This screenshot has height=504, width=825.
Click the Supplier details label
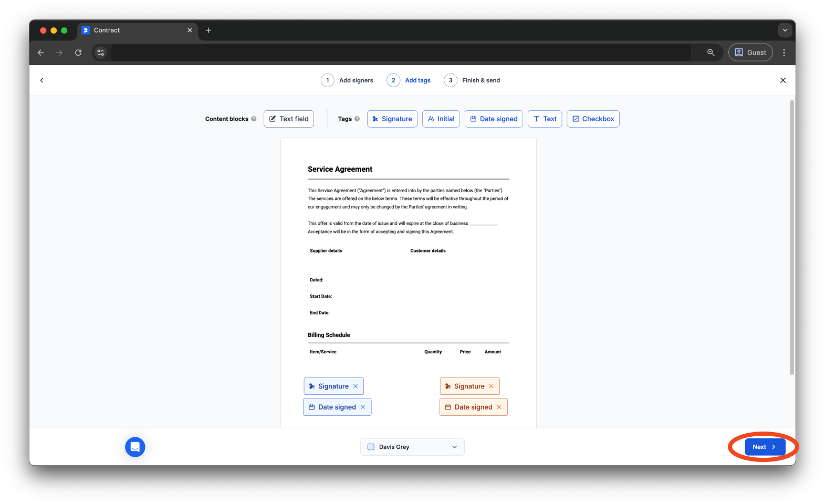click(x=326, y=251)
